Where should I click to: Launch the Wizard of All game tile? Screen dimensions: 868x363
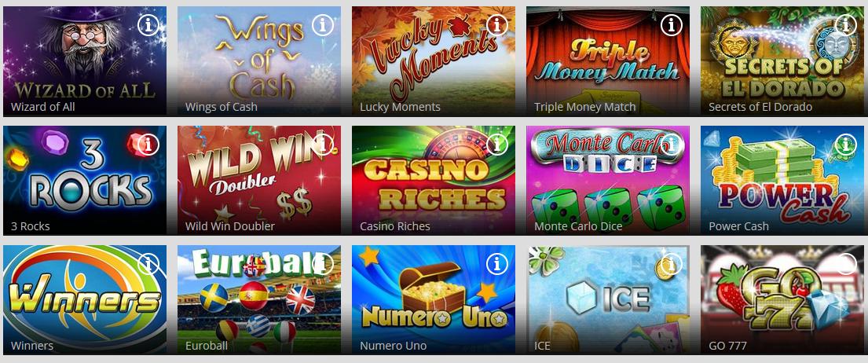pyautogui.click(x=85, y=61)
